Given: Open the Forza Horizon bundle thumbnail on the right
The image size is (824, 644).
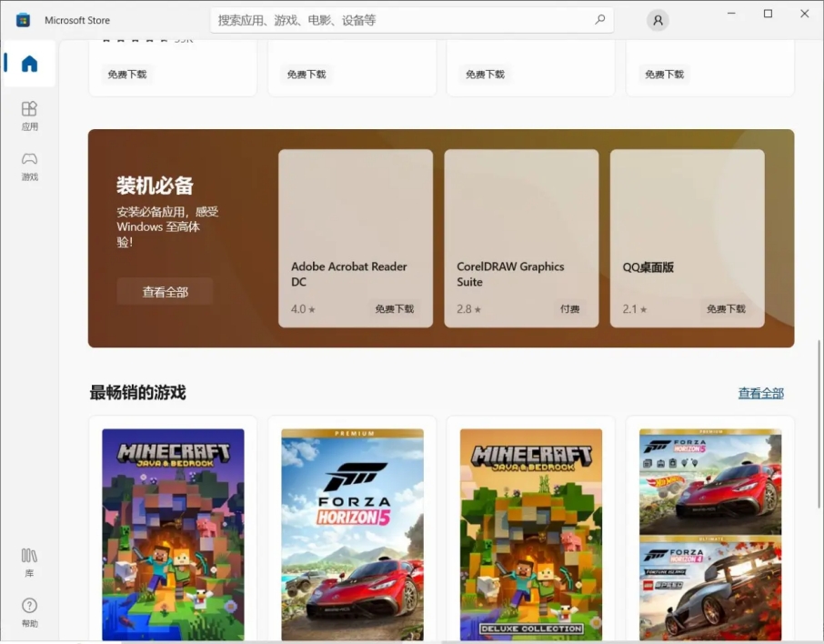Looking at the screenshot, I should [x=709, y=532].
